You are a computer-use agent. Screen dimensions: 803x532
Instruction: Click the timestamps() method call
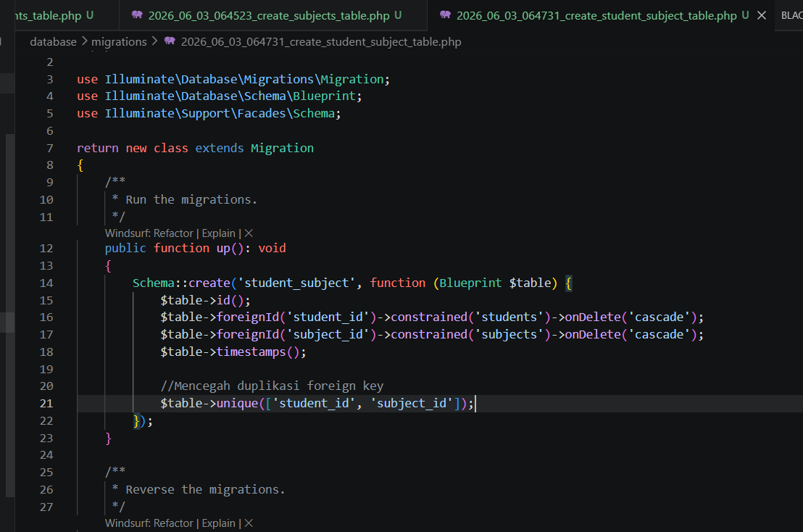257,352
